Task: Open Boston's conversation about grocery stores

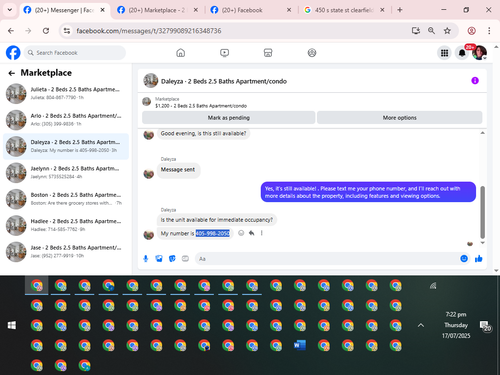Action: point(66,199)
